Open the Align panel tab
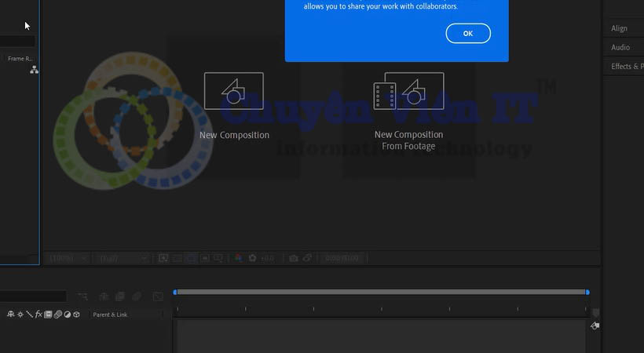644x353 pixels. coord(620,28)
